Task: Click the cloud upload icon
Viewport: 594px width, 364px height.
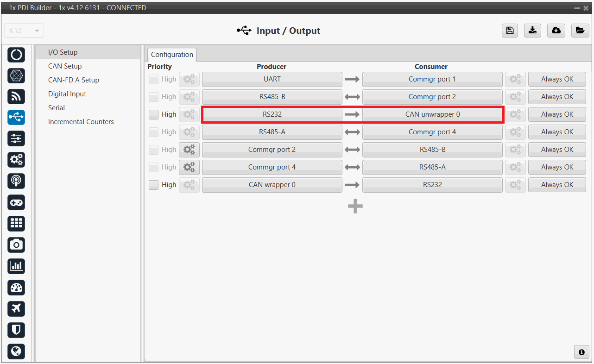Action: coord(556,31)
